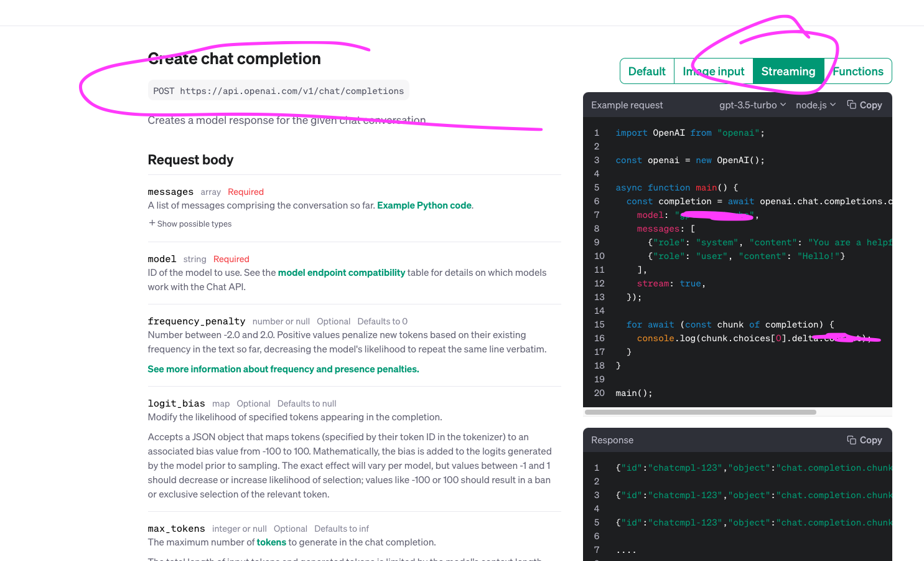The height and width of the screenshot is (561, 924).
Task: Click the "Example request" panel title
Action: click(x=627, y=105)
